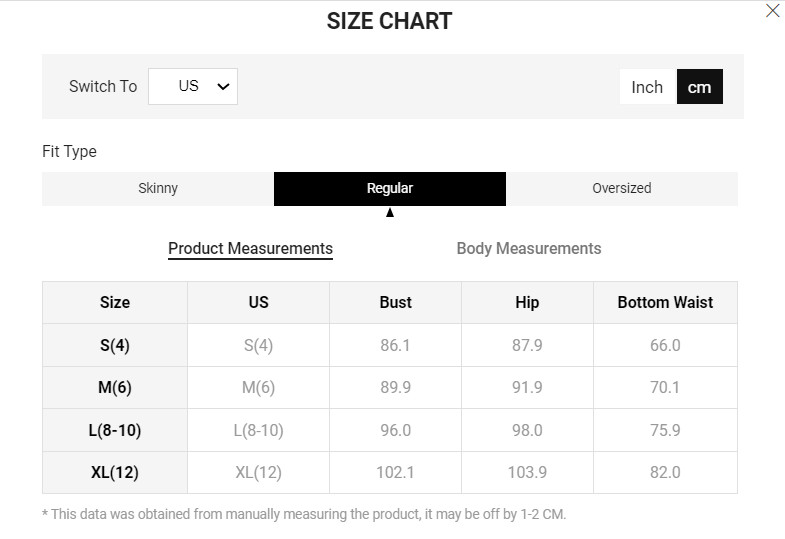785x539 pixels.
Task: Select the M(6) size row label
Action: [x=115, y=388]
